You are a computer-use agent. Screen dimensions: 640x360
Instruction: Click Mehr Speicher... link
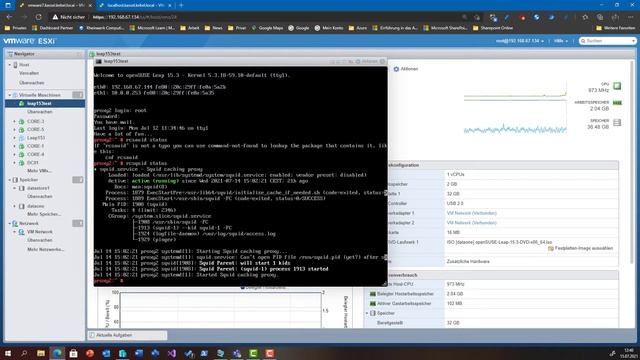click(44, 214)
